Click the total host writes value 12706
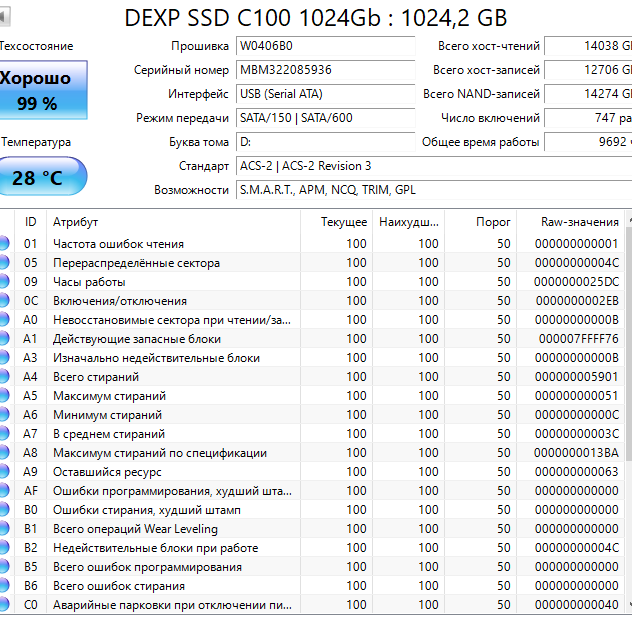 click(x=588, y=70)
